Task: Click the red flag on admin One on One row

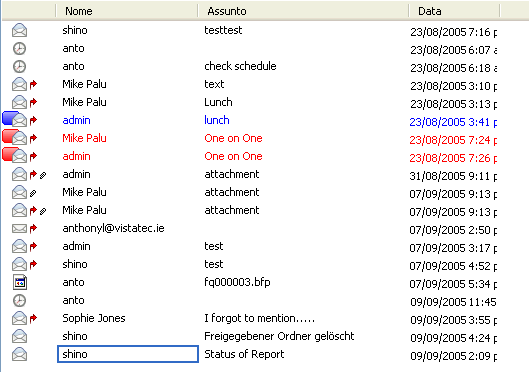Action: tap(9, 154)
